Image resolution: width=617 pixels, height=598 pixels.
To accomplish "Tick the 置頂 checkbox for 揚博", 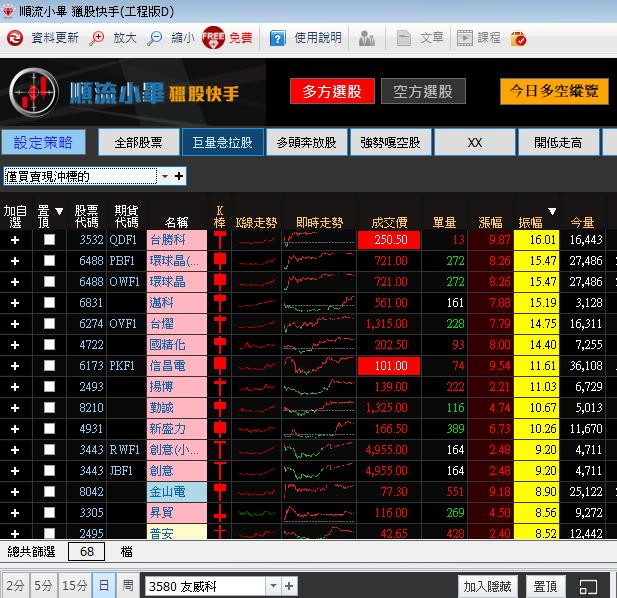I will point(50,386).
